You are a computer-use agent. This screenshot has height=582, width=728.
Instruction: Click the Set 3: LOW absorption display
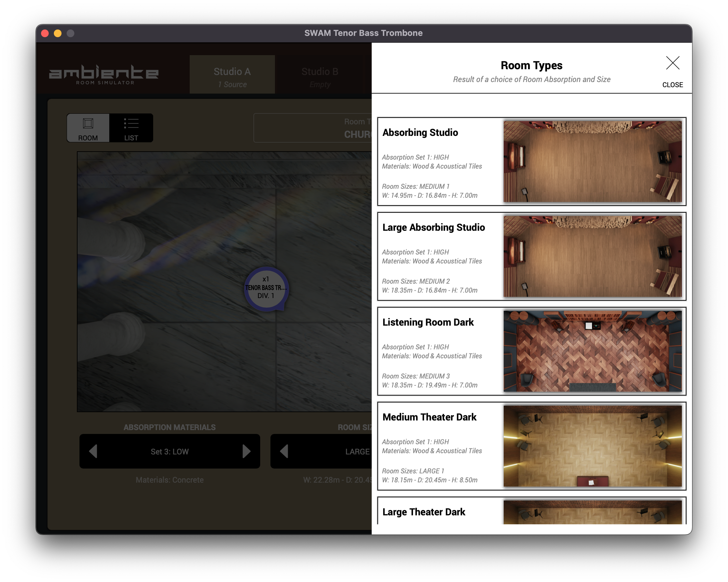point(170,451)
